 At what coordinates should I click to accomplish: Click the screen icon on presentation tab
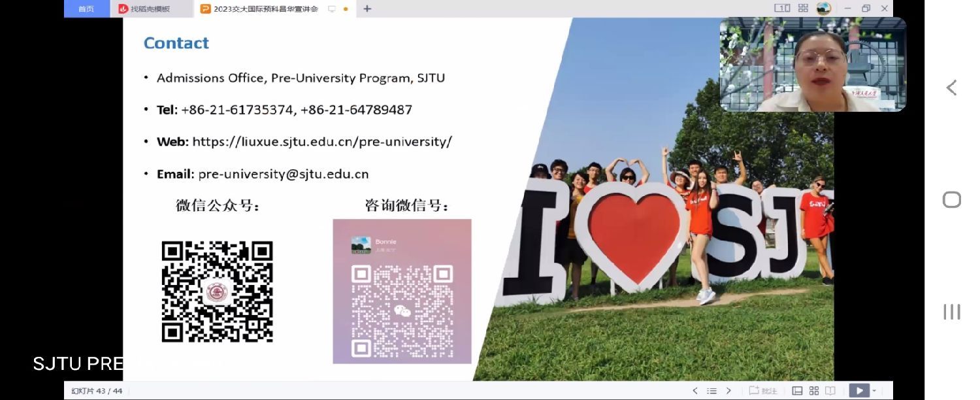click(332, 8)
